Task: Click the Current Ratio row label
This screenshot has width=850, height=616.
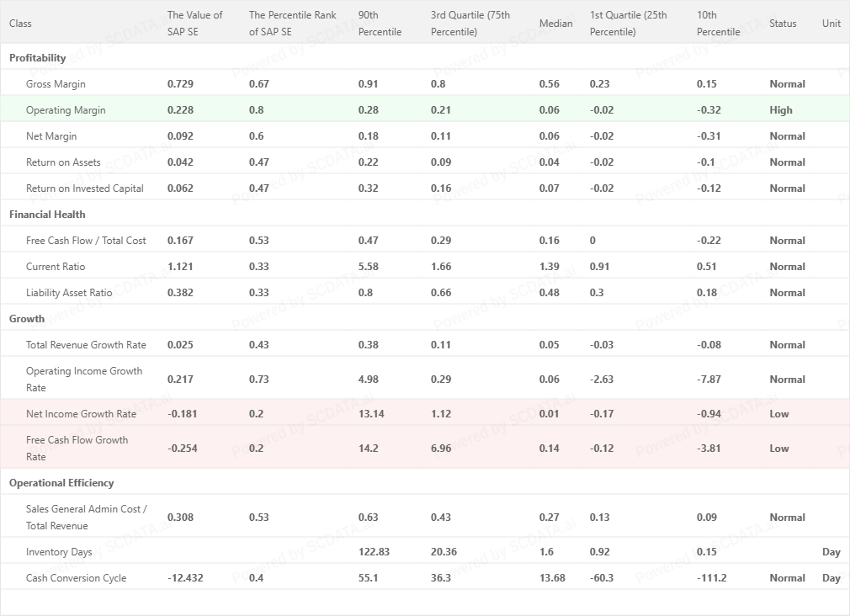Action: point(56,267)
